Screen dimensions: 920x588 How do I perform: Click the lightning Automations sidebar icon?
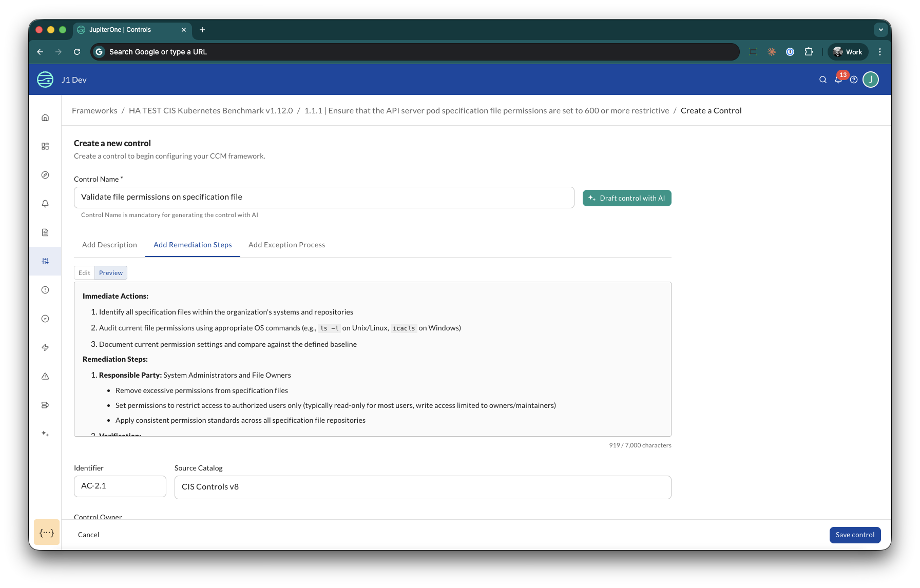(x=45, y=347)
